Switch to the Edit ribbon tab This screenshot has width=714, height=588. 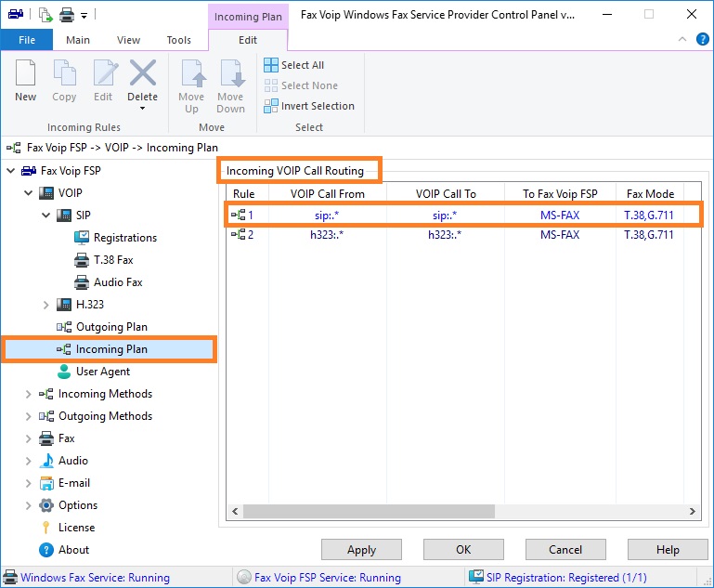coord(248,40)
